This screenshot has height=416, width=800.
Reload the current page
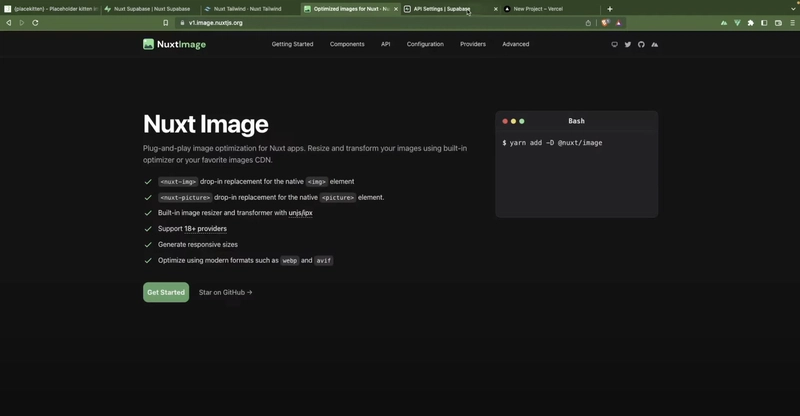pyautogui.click(x=35, y=22)
